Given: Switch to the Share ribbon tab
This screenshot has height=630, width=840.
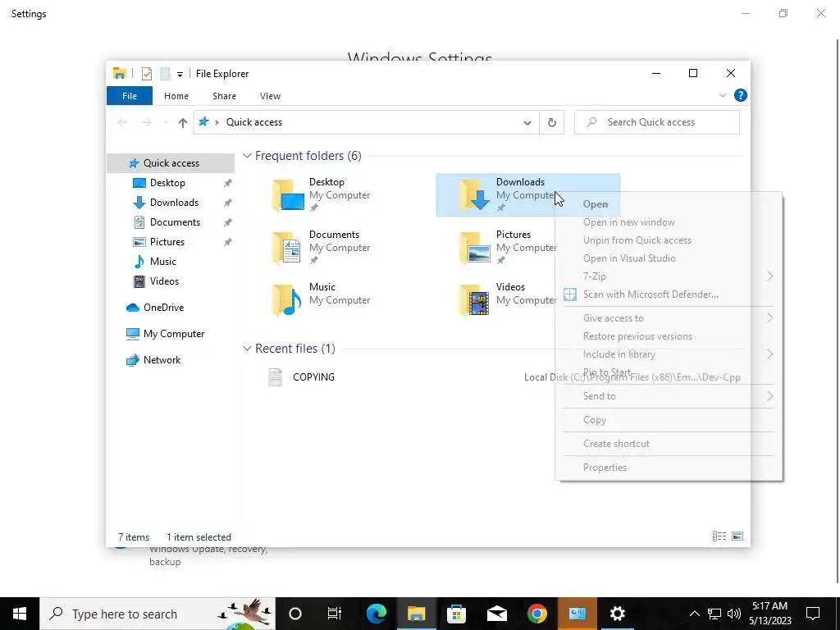Looking at the screenshot, I should (224, 96).
